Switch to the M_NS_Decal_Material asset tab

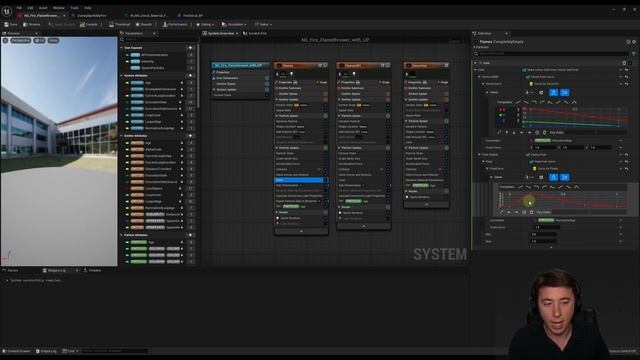point(146,16)
